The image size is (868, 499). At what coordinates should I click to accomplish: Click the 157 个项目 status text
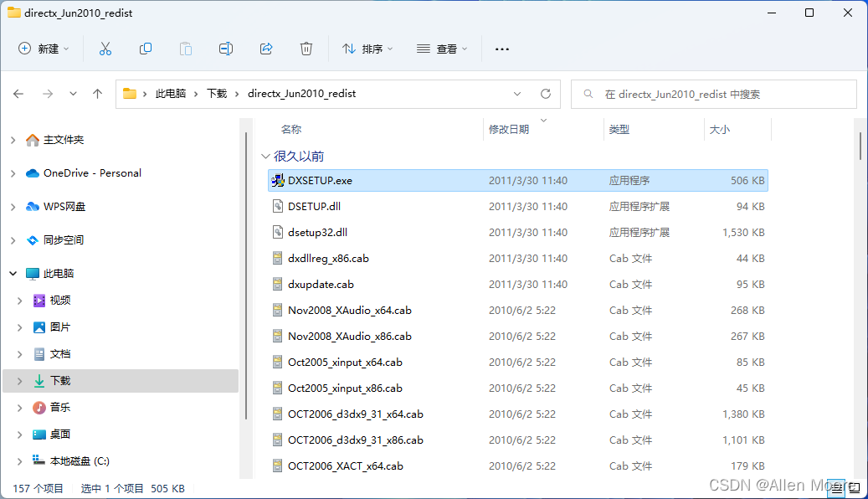click(39, 488)
